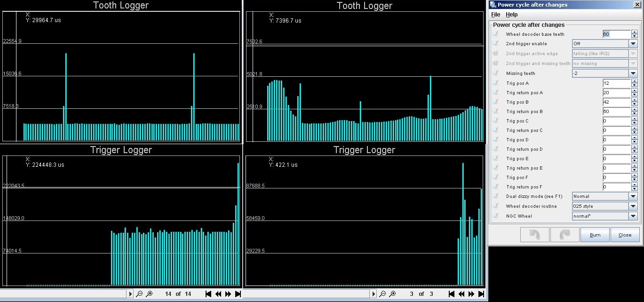The height and width of the screenshot is (302, 644).
Task: Go to next page in 14 of 14 pager
Action: [x=228, y=294]
